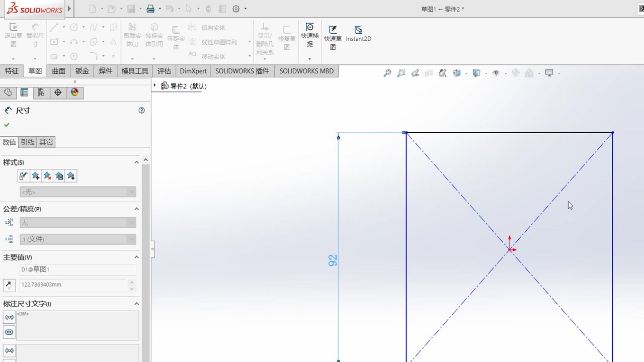
Task: Collapse the 标注尺寸文字(I) section
Action: (x=136, y=304)
